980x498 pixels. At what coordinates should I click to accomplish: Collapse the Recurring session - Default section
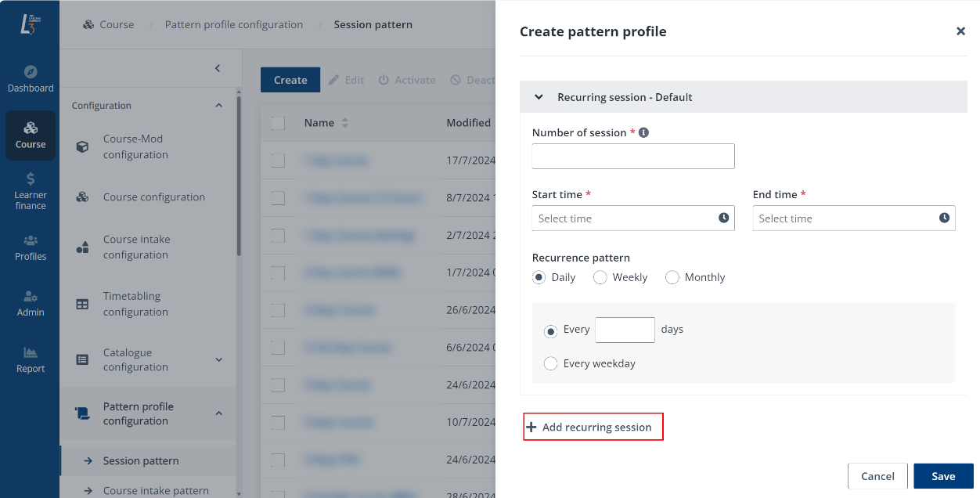click(x=539, y=97)
